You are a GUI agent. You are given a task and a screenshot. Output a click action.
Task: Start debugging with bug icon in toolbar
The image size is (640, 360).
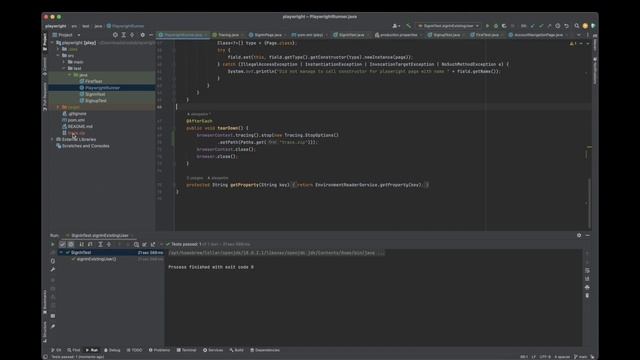(x=496, y=26)
